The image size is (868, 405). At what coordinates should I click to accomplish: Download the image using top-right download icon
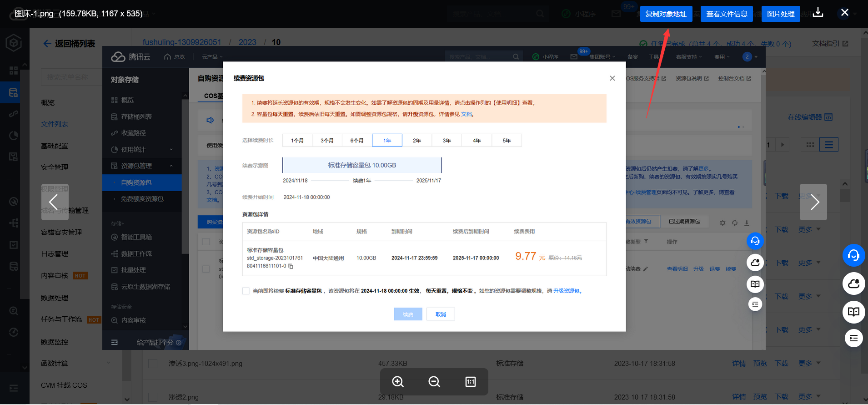tap(818, 13)
